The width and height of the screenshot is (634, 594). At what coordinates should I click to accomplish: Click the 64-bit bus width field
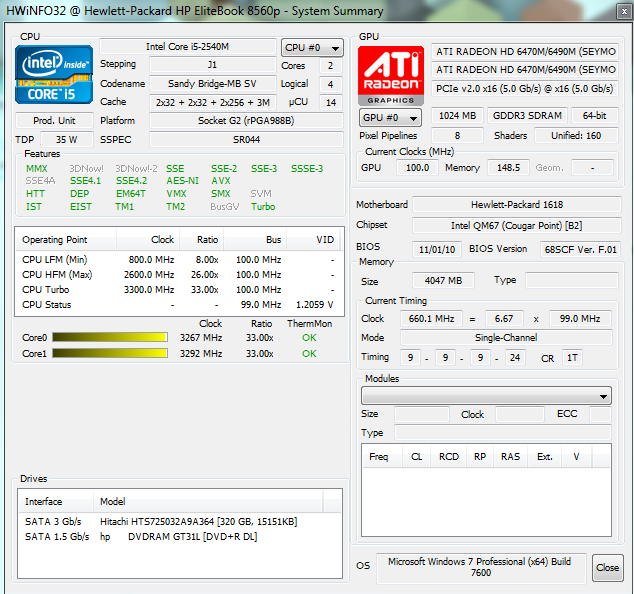[x=594, y=116]
